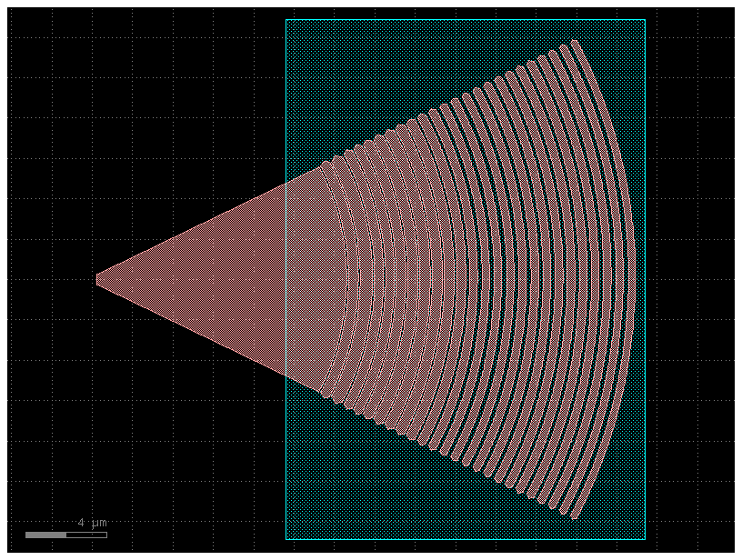The image size is (742, 560).
Task: Click the scale bar
Action: [68, 535]
